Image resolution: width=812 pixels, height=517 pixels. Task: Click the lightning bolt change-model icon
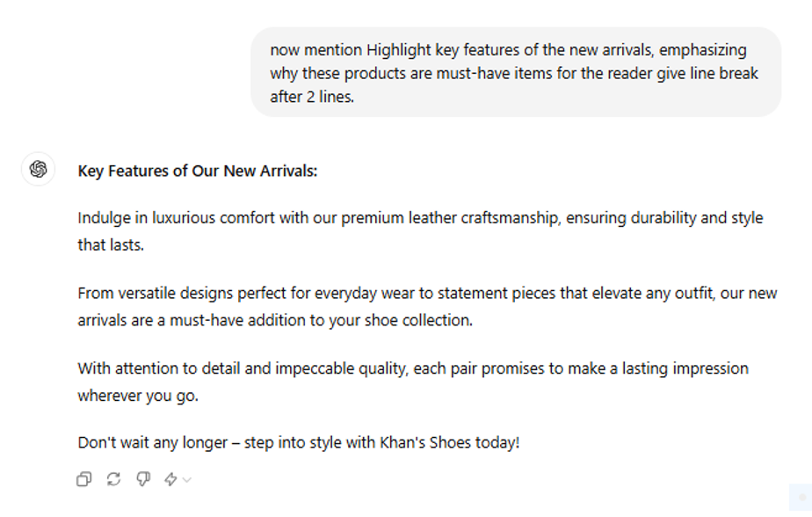click(170, 479)
